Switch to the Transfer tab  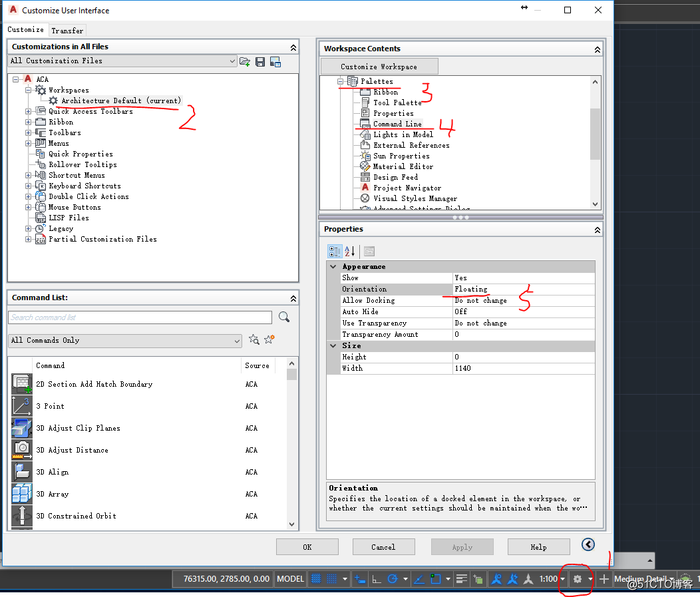67,31
